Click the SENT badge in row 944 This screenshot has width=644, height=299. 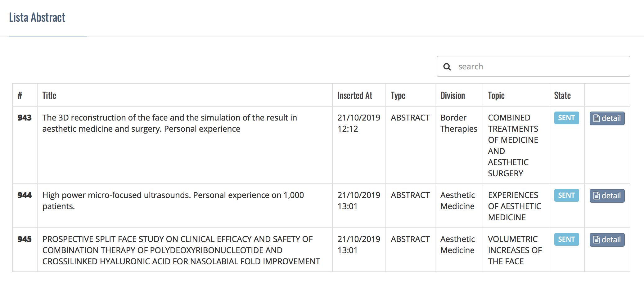(x=566, y=196)
